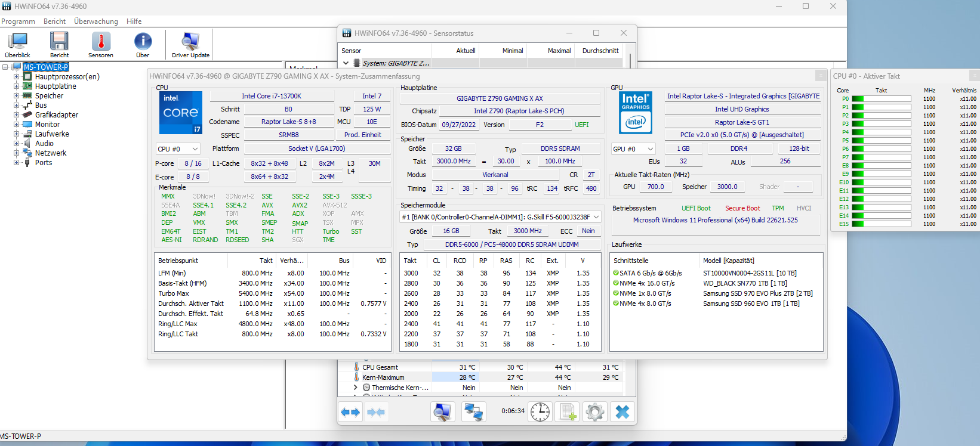Viewport: 980px width, 446px height.
Task: Select the Monitor tree item
Action: (x=47, y=125)
